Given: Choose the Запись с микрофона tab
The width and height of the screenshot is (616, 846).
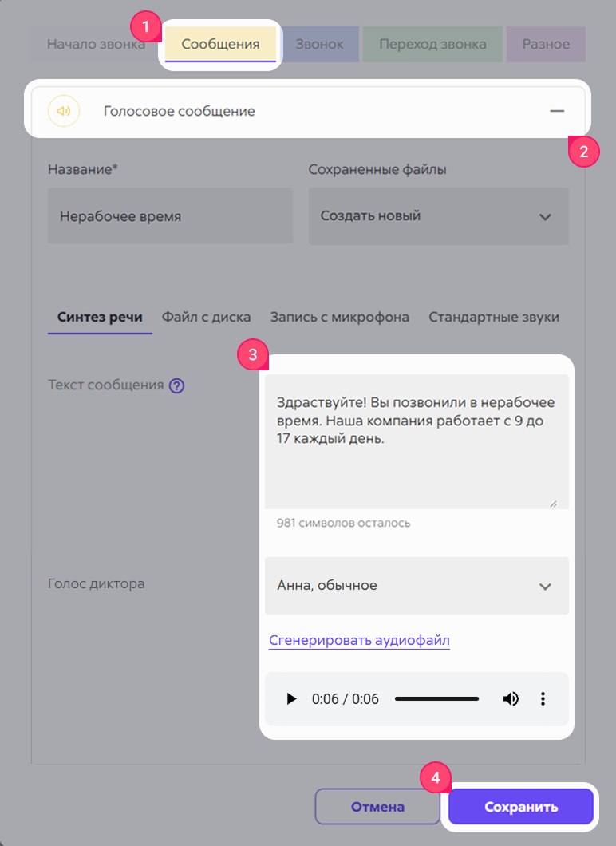Looking at the screenshot, I should [x=340, y=318].
